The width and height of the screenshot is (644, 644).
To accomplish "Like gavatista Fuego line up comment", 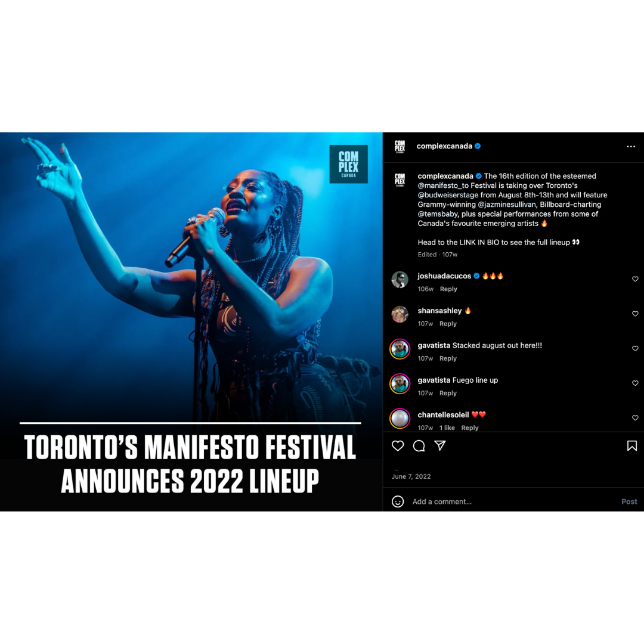I will (x=635, y=383).
